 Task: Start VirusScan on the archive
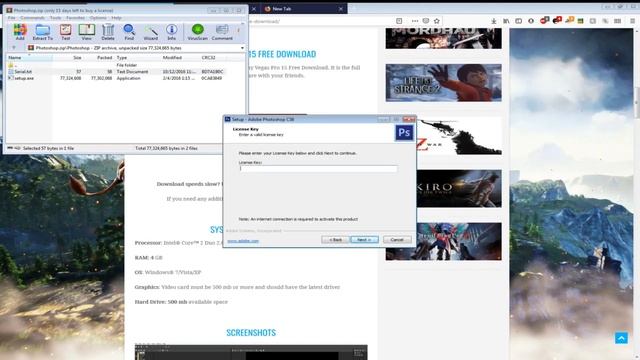(198, 32)
